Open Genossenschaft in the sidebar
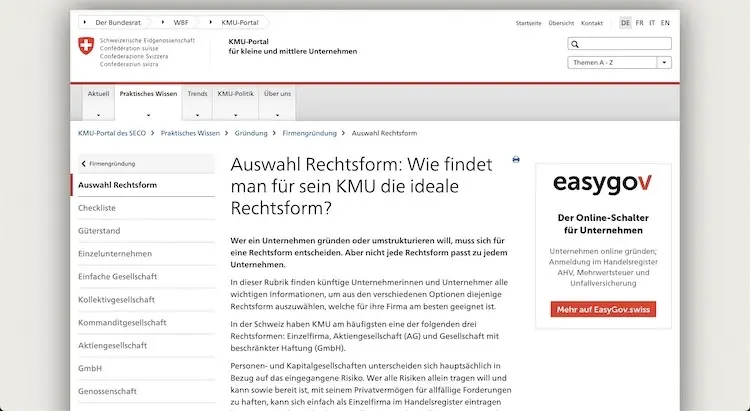This screenshot has height=411, width=750. 107,391
